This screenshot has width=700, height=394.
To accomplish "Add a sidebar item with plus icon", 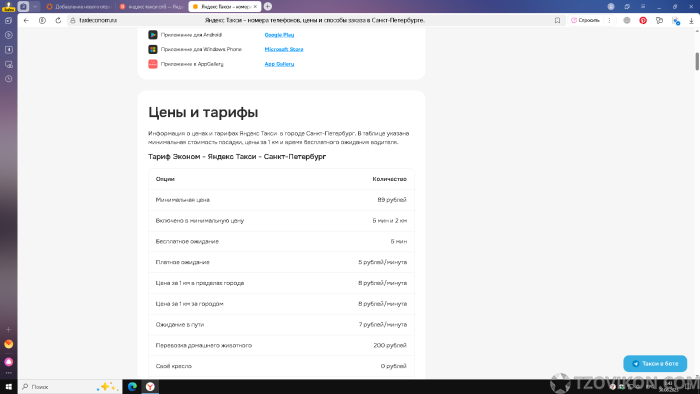I will pos(8,329).
